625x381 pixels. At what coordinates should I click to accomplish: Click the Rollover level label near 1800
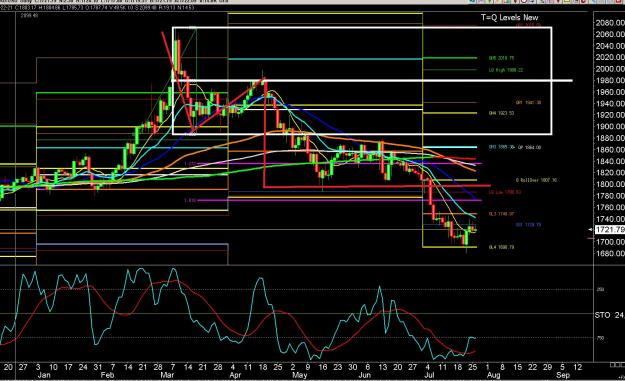pyautogui.click(x=536, y=180)
